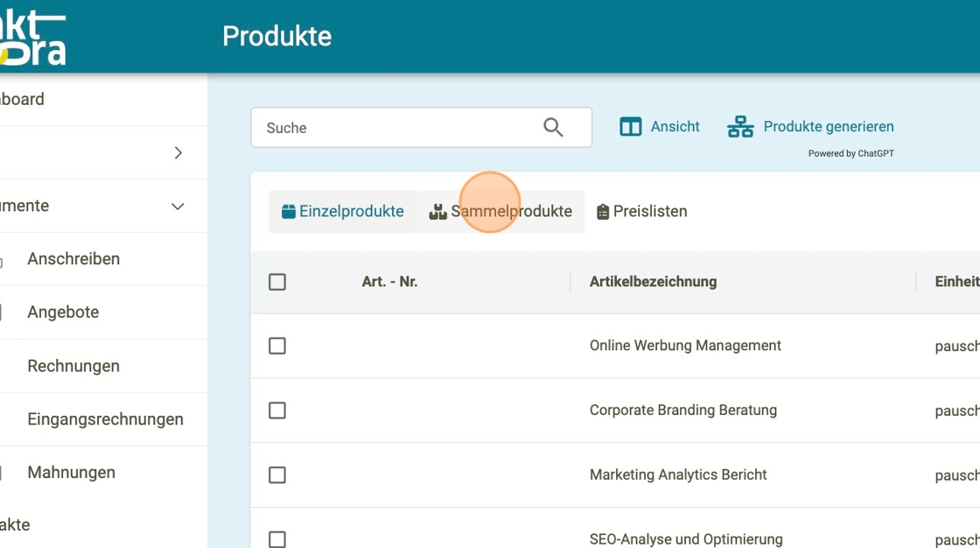Click the Preislisten clipboard icon
This screenshot has width=980, height=548.
click(x=603, y=212)
